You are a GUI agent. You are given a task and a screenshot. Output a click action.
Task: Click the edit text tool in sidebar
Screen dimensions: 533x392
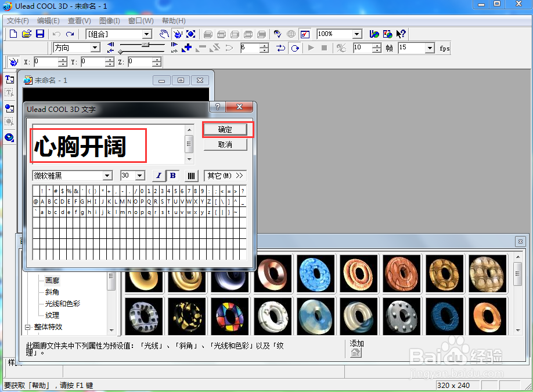point(9,93)
